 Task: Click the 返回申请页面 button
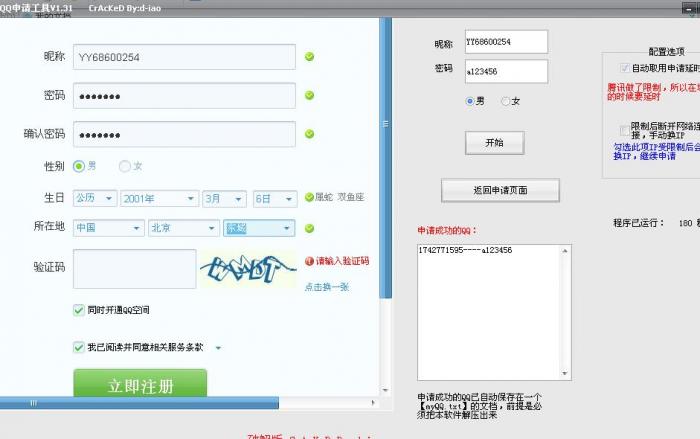[500, 190]
